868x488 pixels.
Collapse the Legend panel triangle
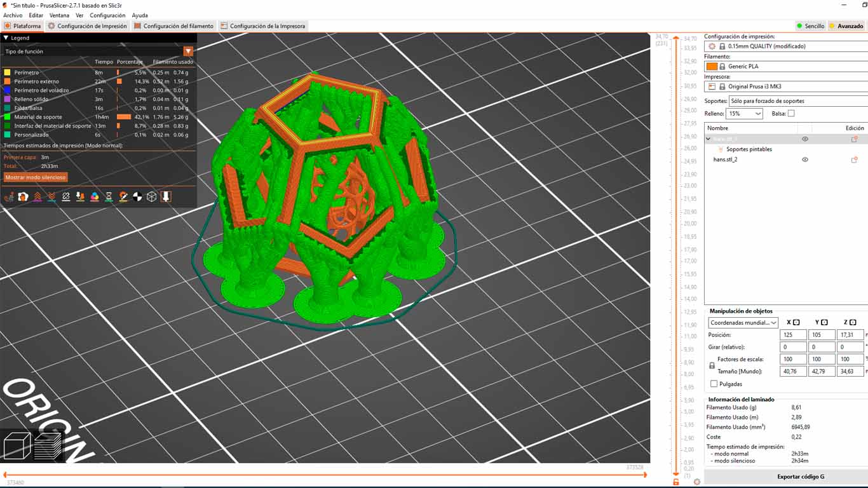pyautogui.click(x=6, y=38)
